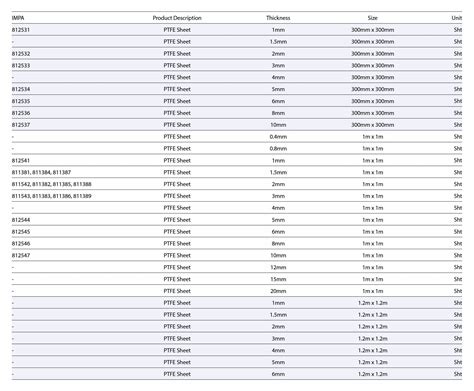This screenshot has height=391, width=474.
Task: Click the IMPA column header
Action: click(18, 18)
